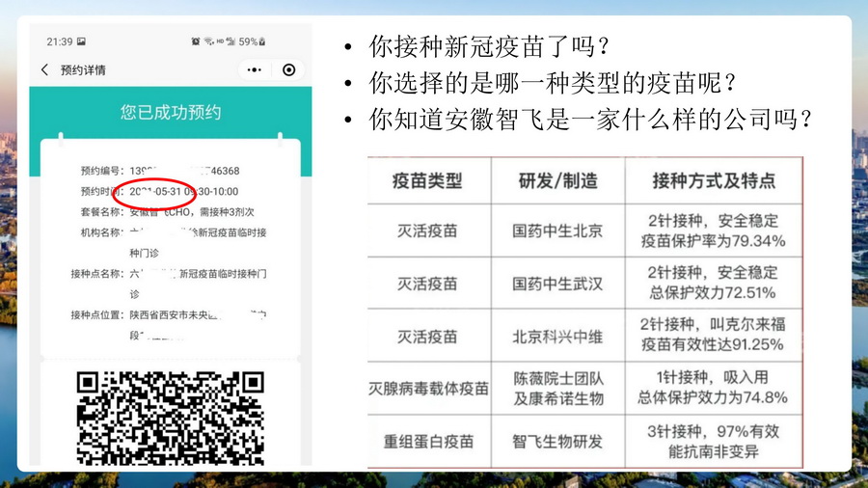Click the cell with 疫苗有效性达91.25%
This screenshot has width=868, height=488.
point(714,336)
